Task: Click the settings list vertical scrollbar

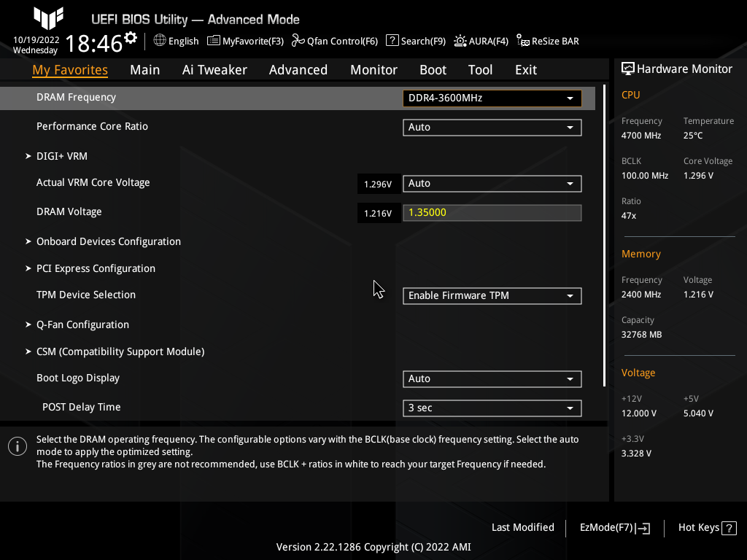Action: tap(604, 233)
